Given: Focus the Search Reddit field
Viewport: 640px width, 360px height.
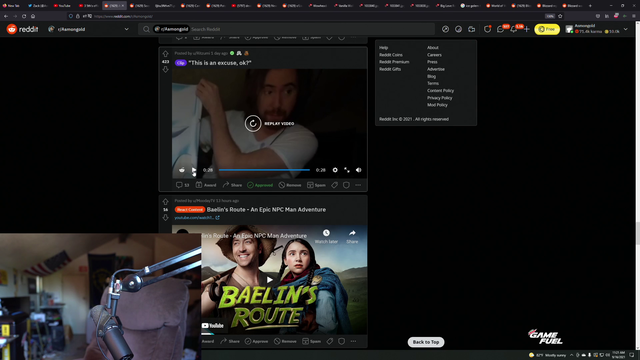Looking at the screenshot, I should tap(287, 29).
